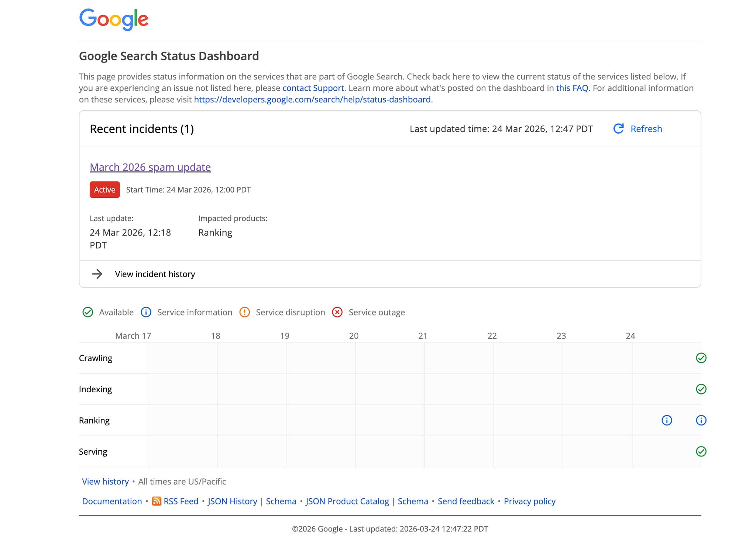Click the arrow icon beside View incident history
The width and height of the screenshot is (756, 558).
pos(97,274)
